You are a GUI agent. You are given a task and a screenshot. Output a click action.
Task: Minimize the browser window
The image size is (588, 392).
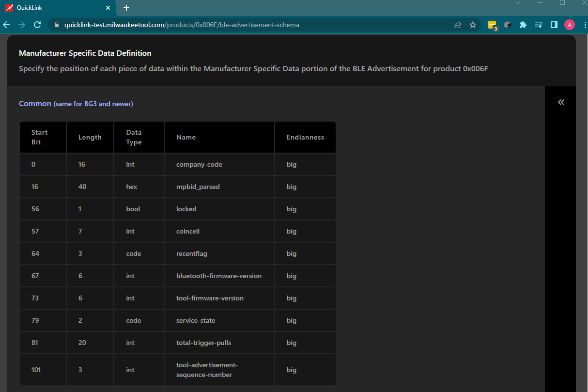point(540,3)
